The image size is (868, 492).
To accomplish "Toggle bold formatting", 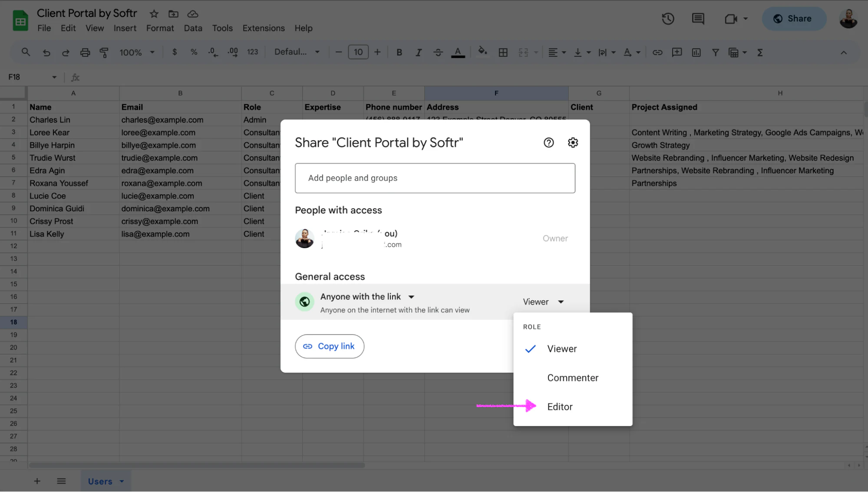I will click(x=399, y=52).
